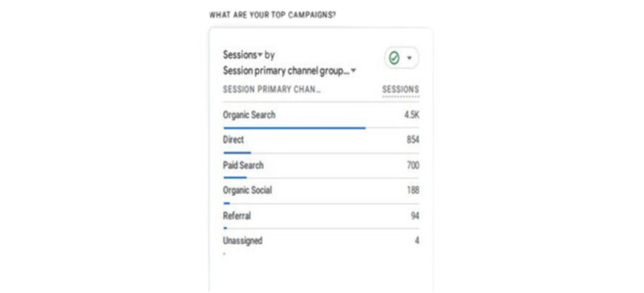Select the Organic Social channel row

coord(321,190)
